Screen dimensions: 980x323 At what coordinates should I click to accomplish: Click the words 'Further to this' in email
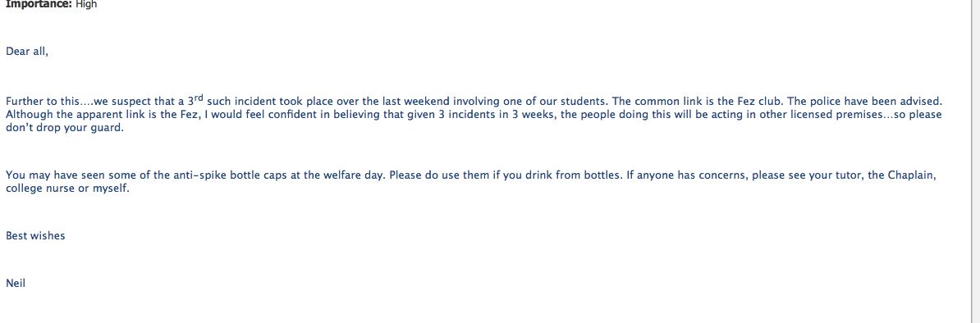click(44, 101)
